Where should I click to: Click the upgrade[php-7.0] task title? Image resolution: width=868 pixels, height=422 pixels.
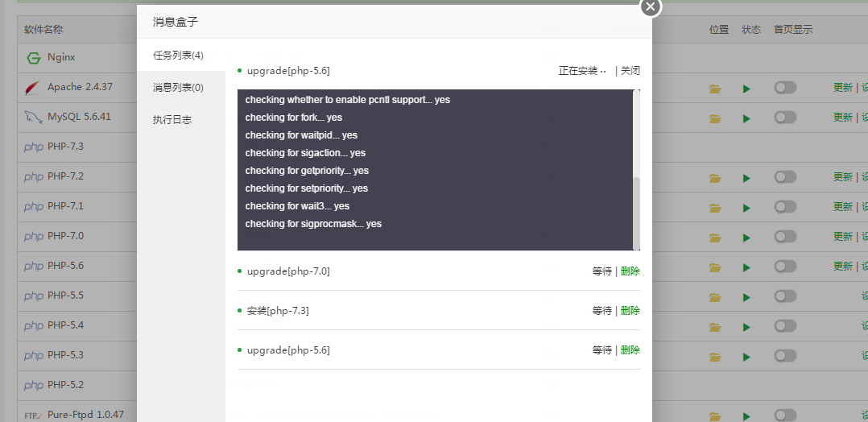pos(288,271)
